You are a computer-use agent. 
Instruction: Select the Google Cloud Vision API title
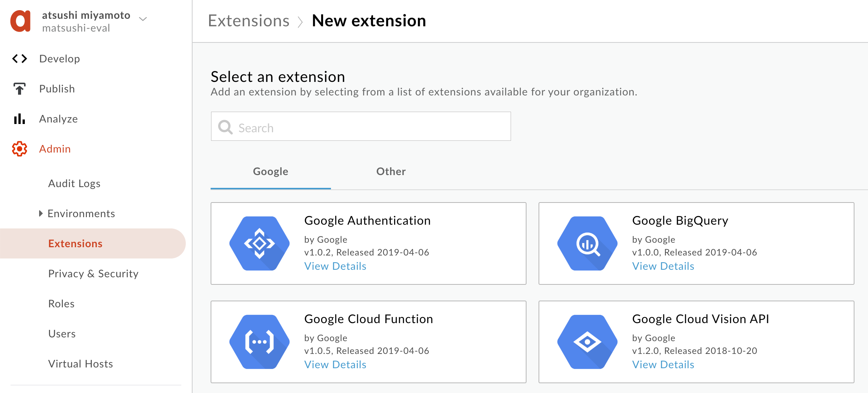tap(701, 319)
